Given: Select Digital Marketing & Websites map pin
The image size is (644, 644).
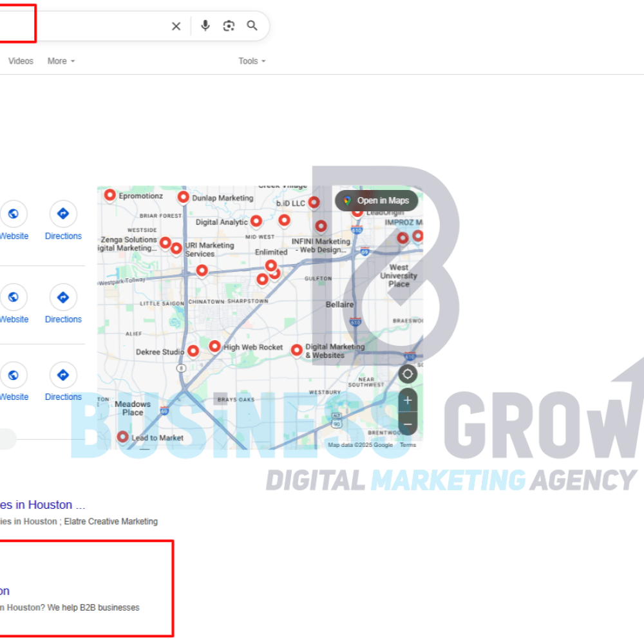Looking at the screenshot, I should coord(296,350).
